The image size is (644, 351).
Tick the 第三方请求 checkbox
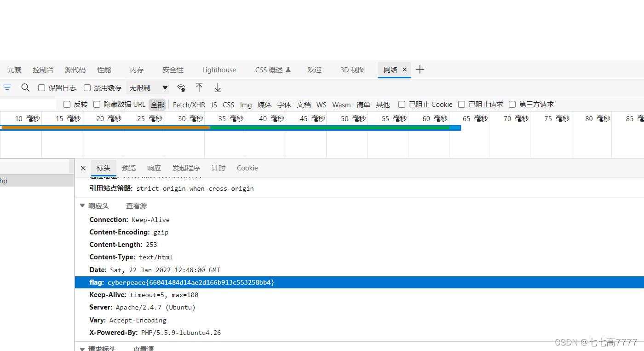(x=512, y=105)
